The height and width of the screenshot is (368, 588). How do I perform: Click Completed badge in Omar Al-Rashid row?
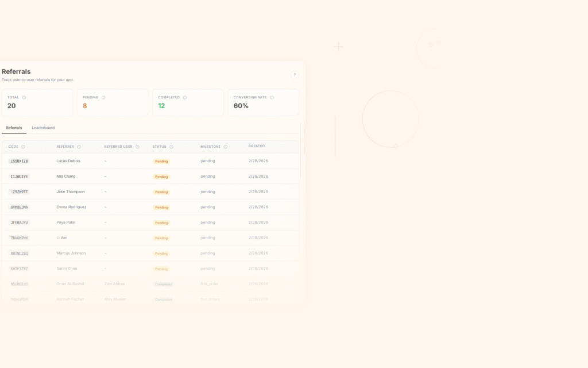pos(164,284)
